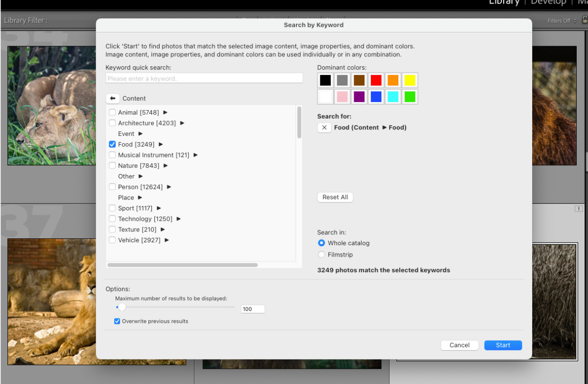Screen dimensions: 588x384
Task: Check the Animal [5748] checkbox
Action: tap(112, 112)
